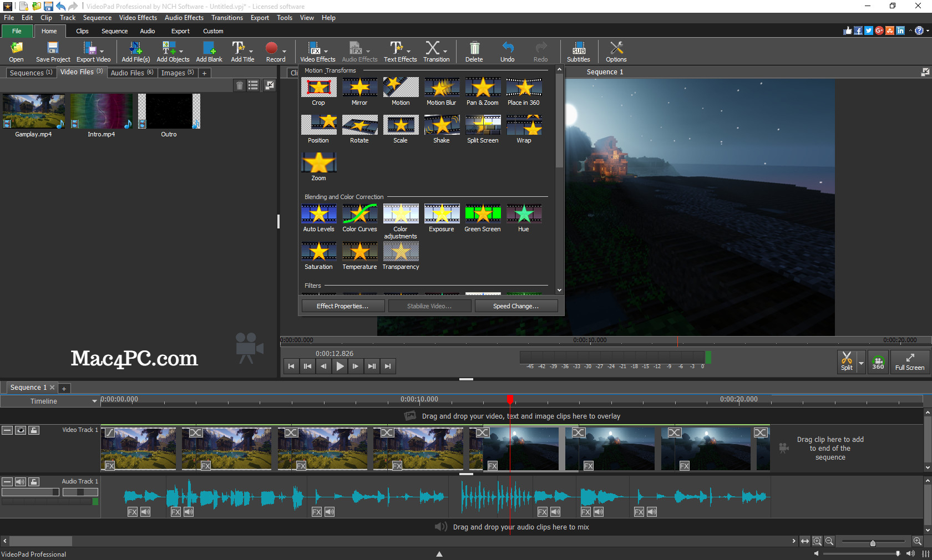
Task: Open a project with Open icon
Action: point(17,52)
